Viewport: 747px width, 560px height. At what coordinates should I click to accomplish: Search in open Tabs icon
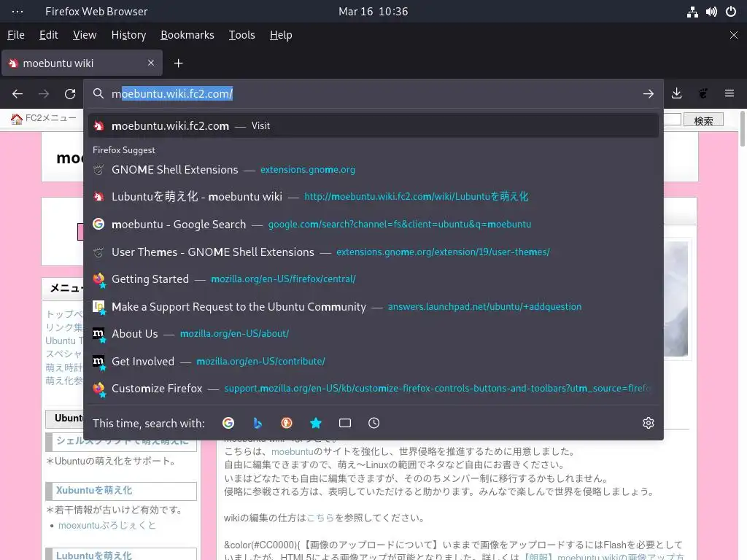click(x=345, y=423)
